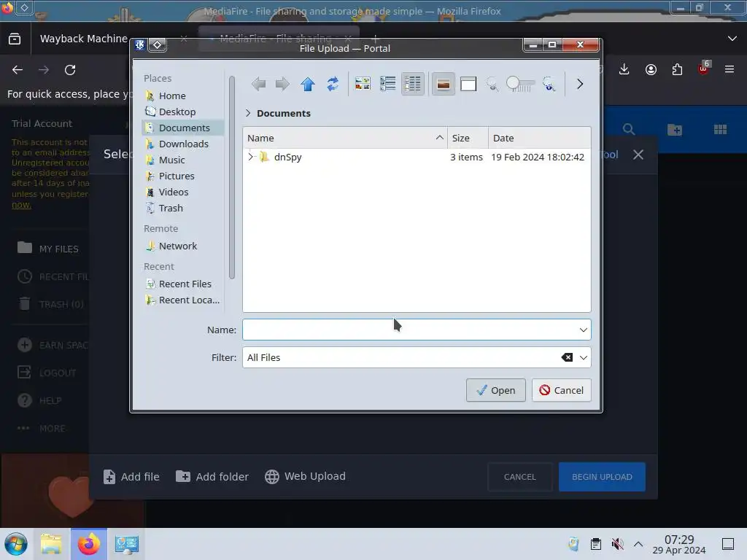The height and width of the screenshot is (560, 747).
Task: Click CANCEL in MediaFire upload panel
Action: [519, 477]
